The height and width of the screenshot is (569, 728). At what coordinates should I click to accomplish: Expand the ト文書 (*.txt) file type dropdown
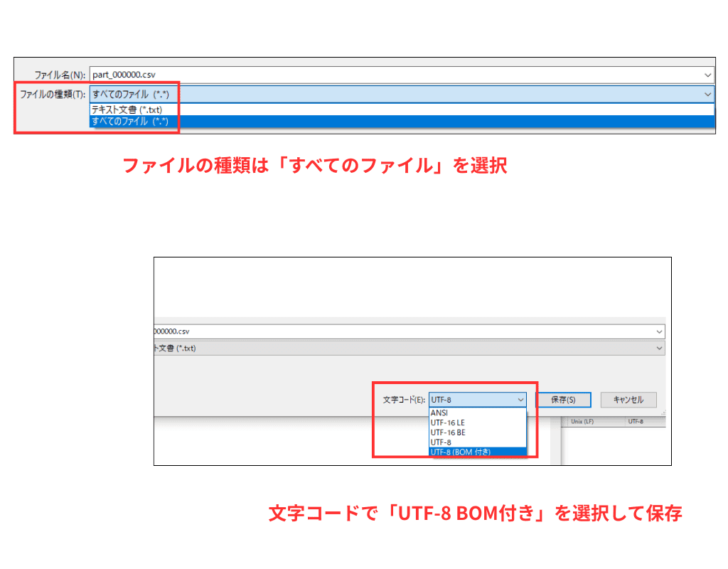659,348
